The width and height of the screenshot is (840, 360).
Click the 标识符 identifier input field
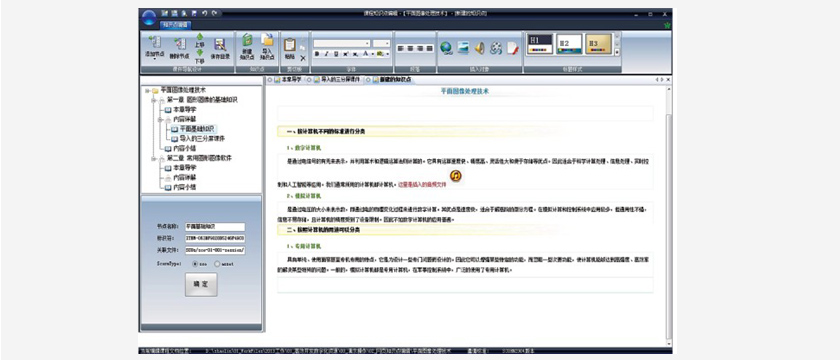pyautogui.click(x=215, y=239)
